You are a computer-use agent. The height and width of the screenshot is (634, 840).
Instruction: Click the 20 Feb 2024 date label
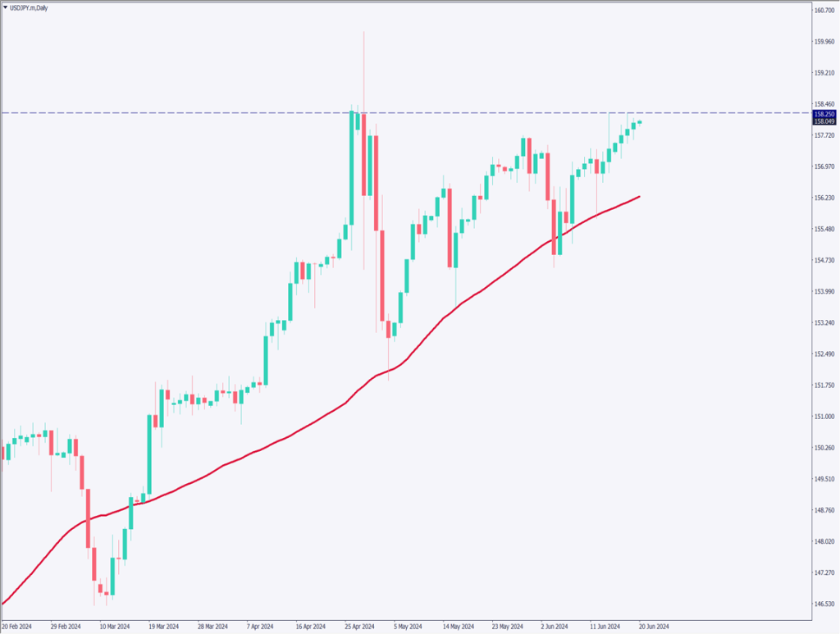pyautogui.click(x=17, y=625)
